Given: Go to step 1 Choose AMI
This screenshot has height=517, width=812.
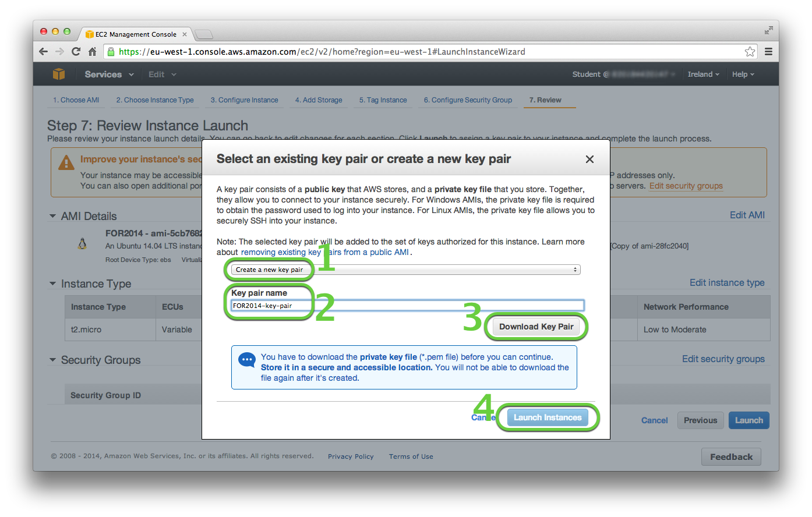Looking at the screenshot, I should point(76,100).
